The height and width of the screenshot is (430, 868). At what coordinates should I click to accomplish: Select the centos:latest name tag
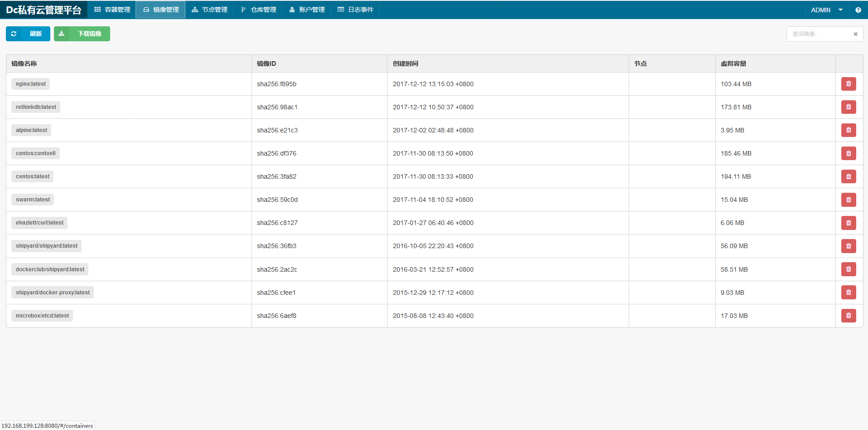pyautogui.click(x=33, y=176)
